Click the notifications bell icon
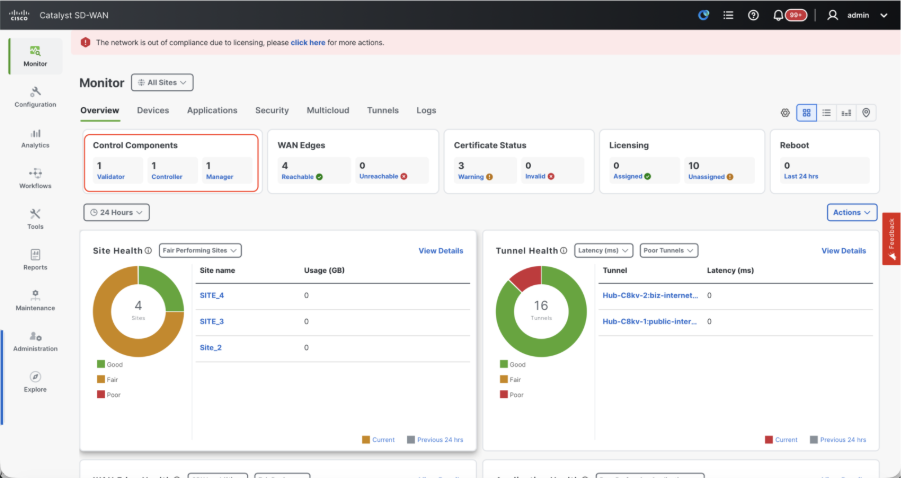This screenshot has width=901, height=478. [x=779, y=15]
